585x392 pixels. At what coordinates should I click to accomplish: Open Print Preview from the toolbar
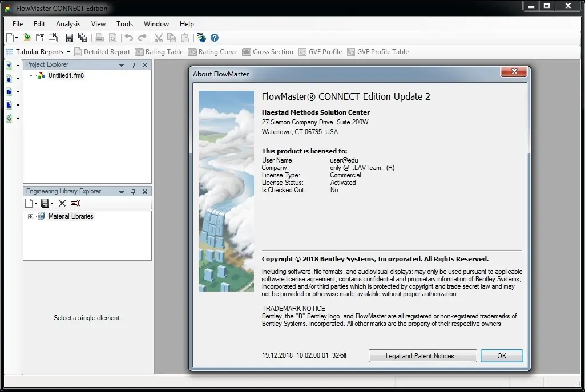[x=112, y=38]
